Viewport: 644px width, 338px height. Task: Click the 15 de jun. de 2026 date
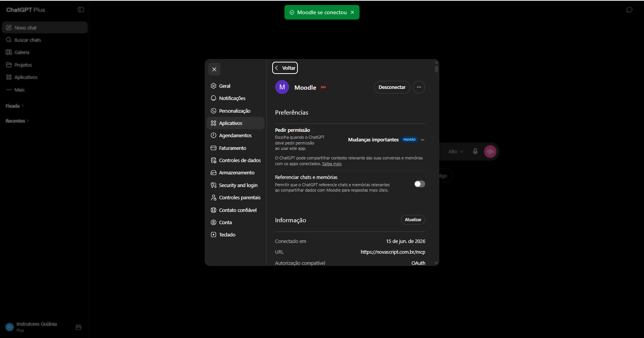[406, 241]
